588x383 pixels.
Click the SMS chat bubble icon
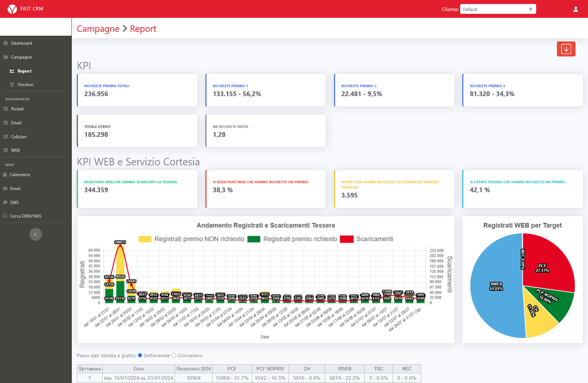pyautogui.click(x=5, y=202)
